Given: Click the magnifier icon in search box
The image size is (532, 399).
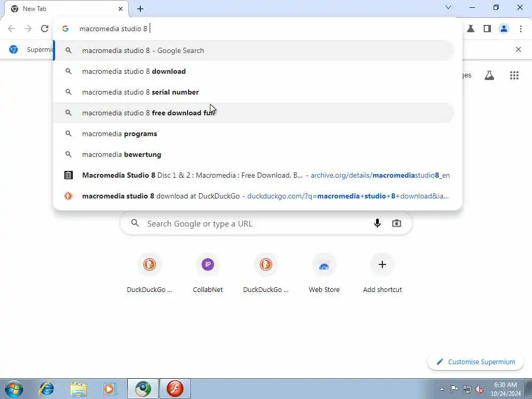Looking at the screenshot, I should (135, 223).
